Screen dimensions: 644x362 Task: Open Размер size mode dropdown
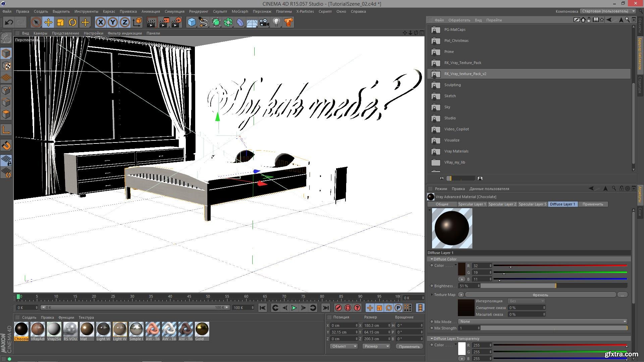click(x=376, y=346)
